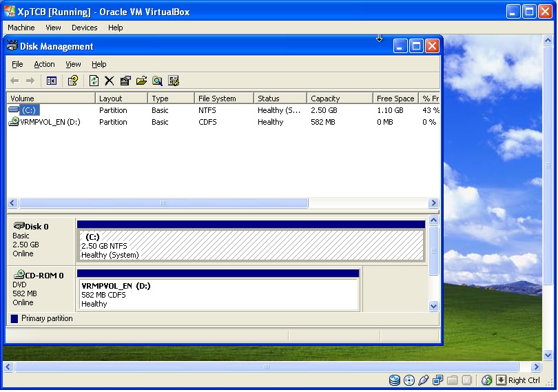
Task: Open the VirtualBox Machine menu
Action: click(21, 28)
